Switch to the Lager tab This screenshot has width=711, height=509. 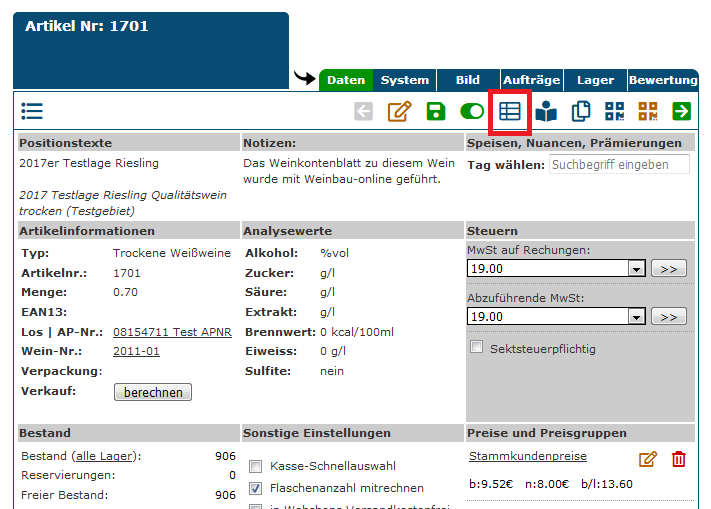tap(596, 80)
